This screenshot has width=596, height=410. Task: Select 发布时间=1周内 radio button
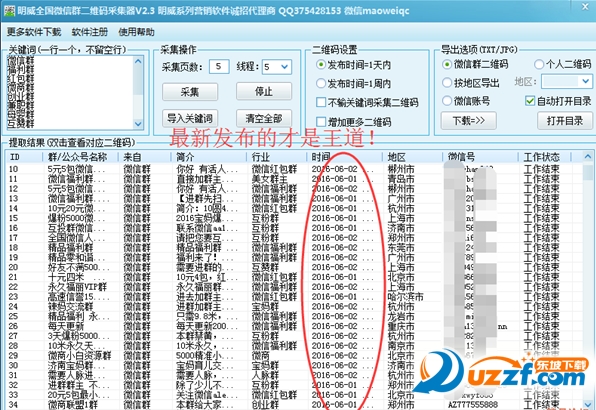[353, 83]
